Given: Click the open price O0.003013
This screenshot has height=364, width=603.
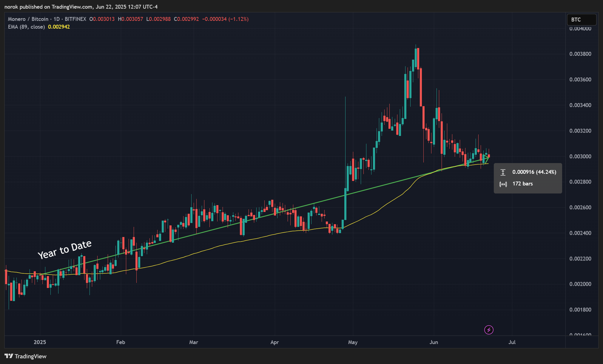Looking at the screenshot, I should point(102,19).
